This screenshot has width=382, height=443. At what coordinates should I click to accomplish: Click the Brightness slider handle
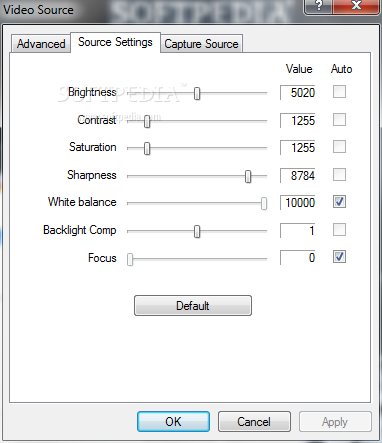(x=197, y=94)
